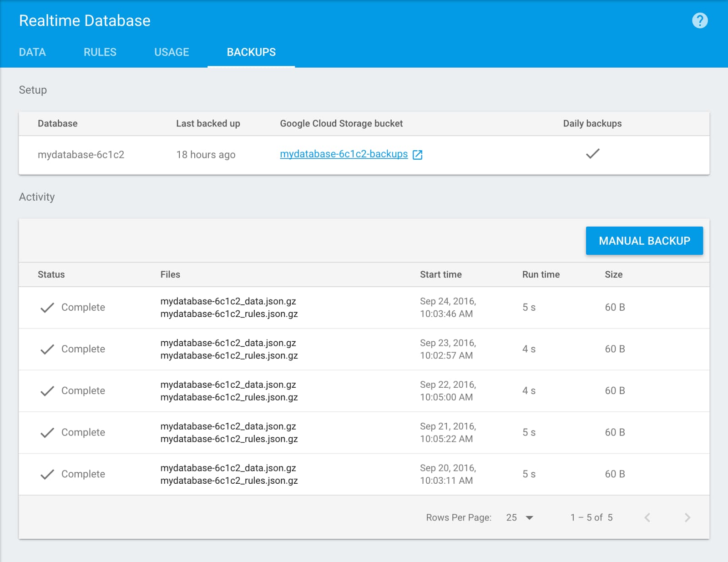Image resolution: width=728 pixels, height=562 pixels.
Task: Open the mydatabase-6c1c2-backups bucket link
Action: coord(344,154)
